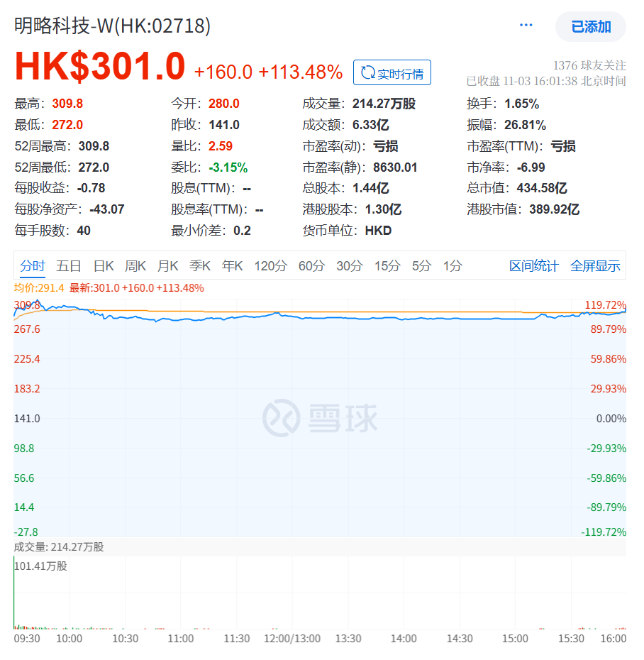Click the 市盈率(TTM) value 亏损
The height and width of the screenshot is (660, 644).
563,146
